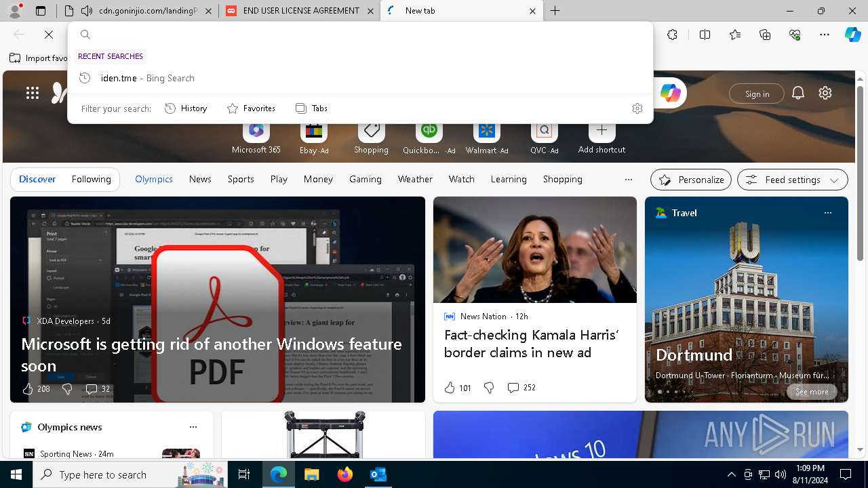Open the Copilot button on page
The height and width of the screenshot is (488, 868).
click(x=671, y=93)
